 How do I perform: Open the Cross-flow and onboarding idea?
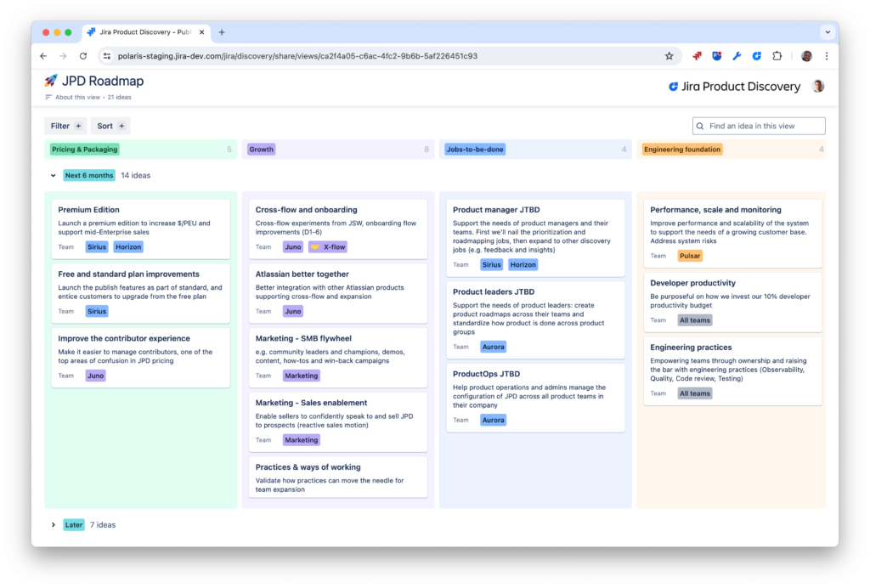click(x=338, y=229)
